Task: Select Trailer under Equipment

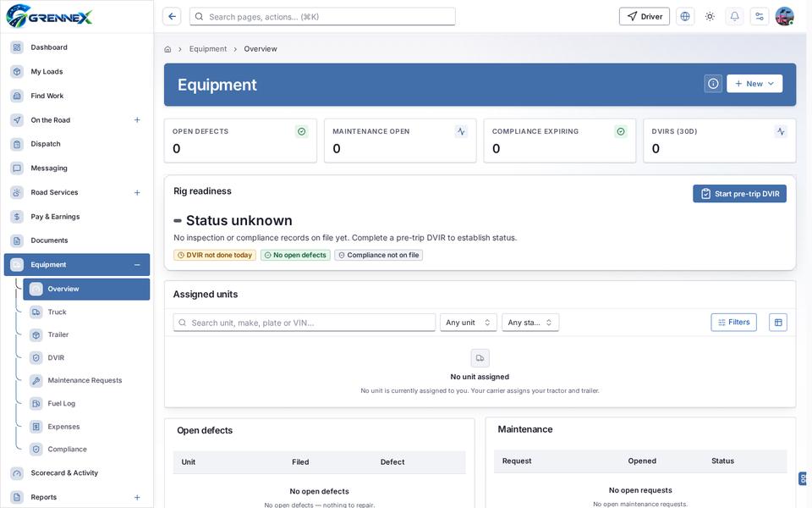Action: [86, 335]
